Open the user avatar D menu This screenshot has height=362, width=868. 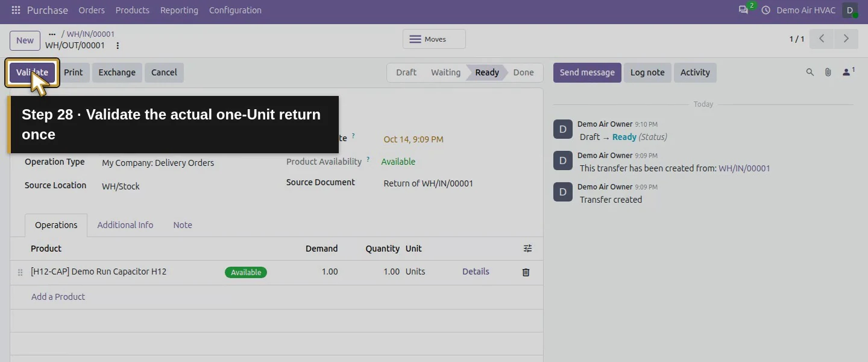tap(850, 10)
